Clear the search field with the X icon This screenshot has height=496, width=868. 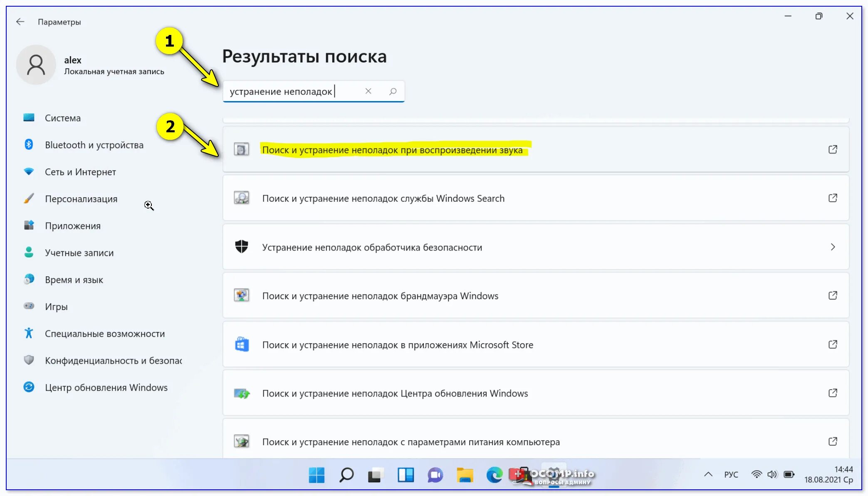[x=368, y=91]
